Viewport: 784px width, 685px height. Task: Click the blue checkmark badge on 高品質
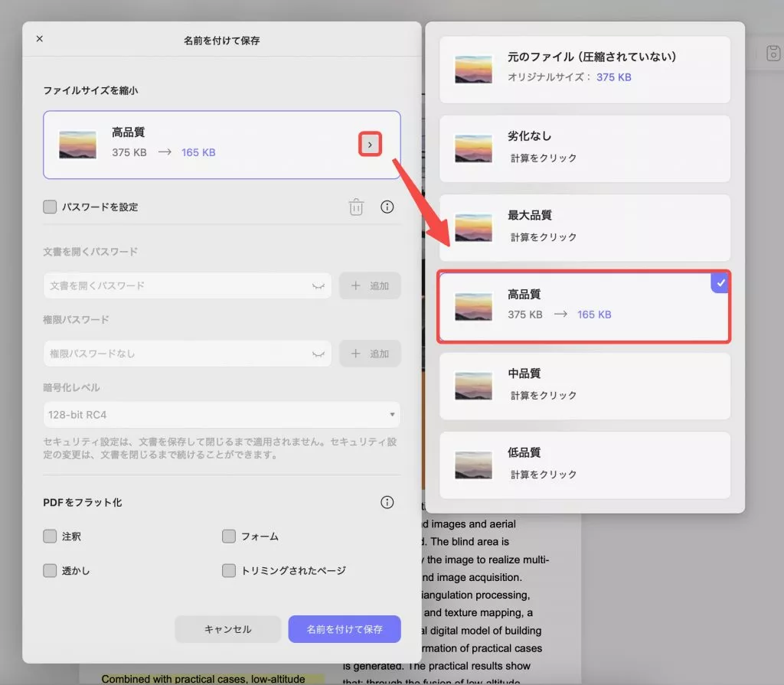719,283
